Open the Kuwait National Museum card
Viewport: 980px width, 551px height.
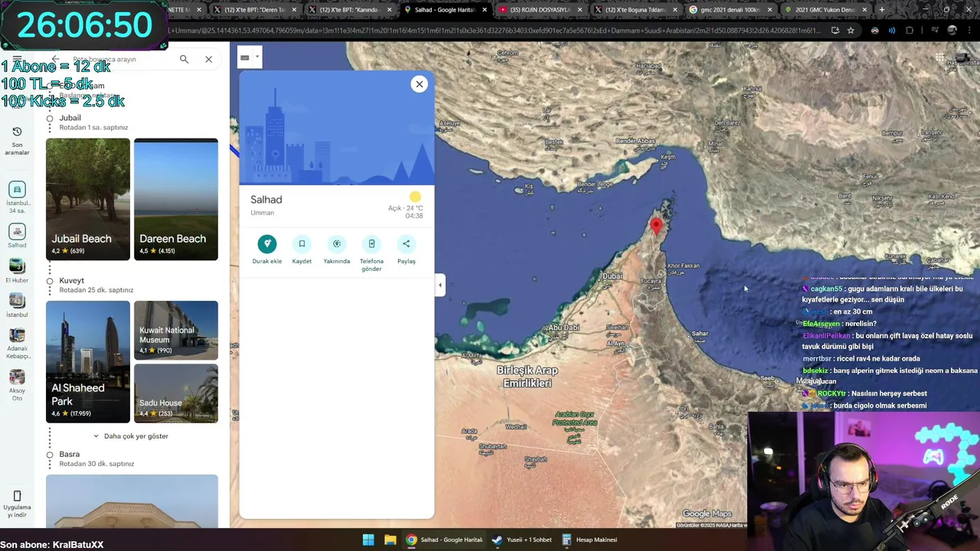click(x=176, y=331)
